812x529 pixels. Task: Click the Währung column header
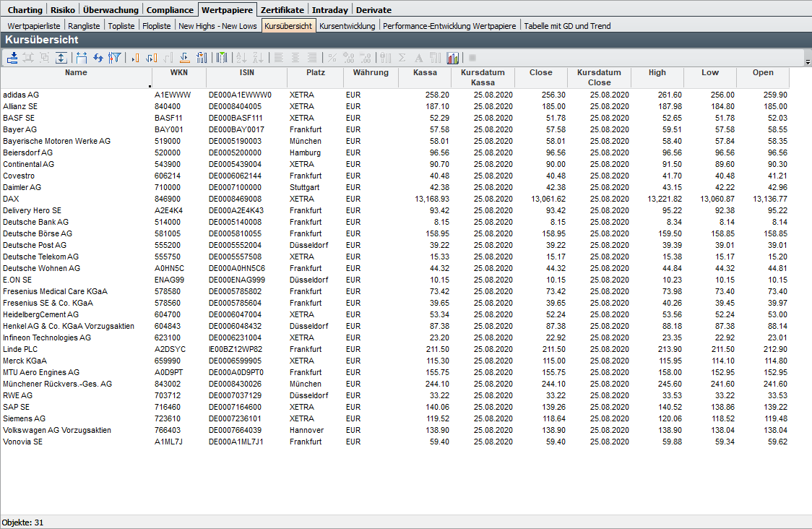click(x=371, y=72)
